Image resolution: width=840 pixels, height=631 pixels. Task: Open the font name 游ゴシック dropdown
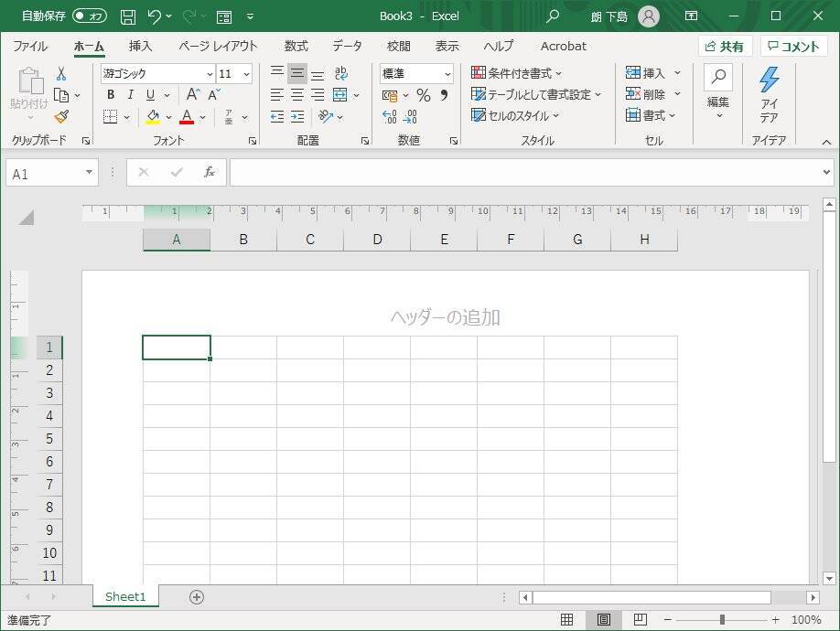210,74
